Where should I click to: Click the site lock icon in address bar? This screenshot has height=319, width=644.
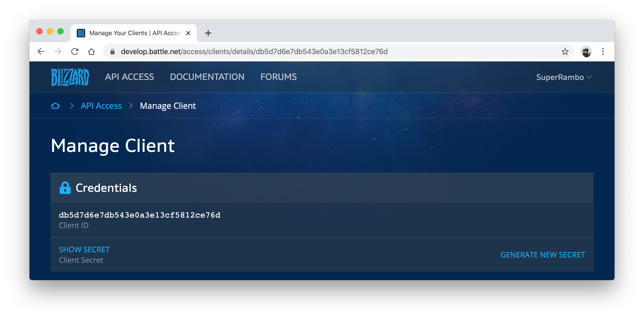tap(113, 52)
